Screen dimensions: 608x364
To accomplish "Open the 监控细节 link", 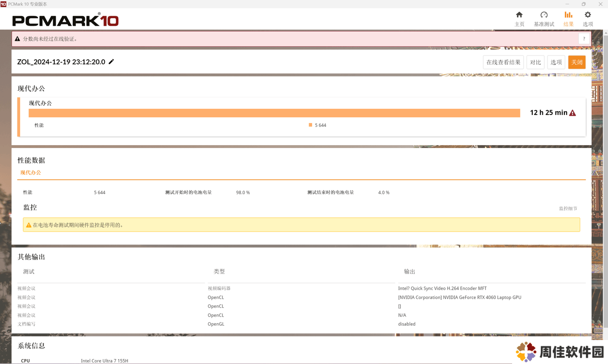I will tap(568, 208).
